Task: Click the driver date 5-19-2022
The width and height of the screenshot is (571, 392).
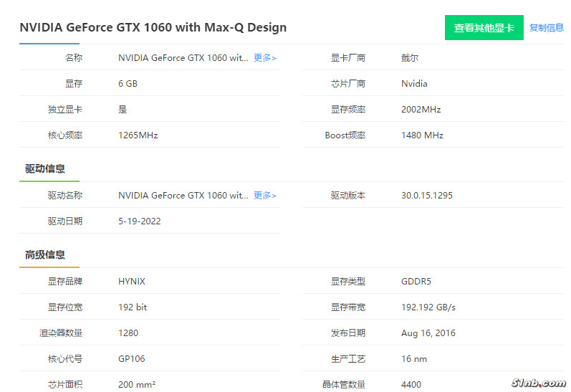Action: point(140,221)
